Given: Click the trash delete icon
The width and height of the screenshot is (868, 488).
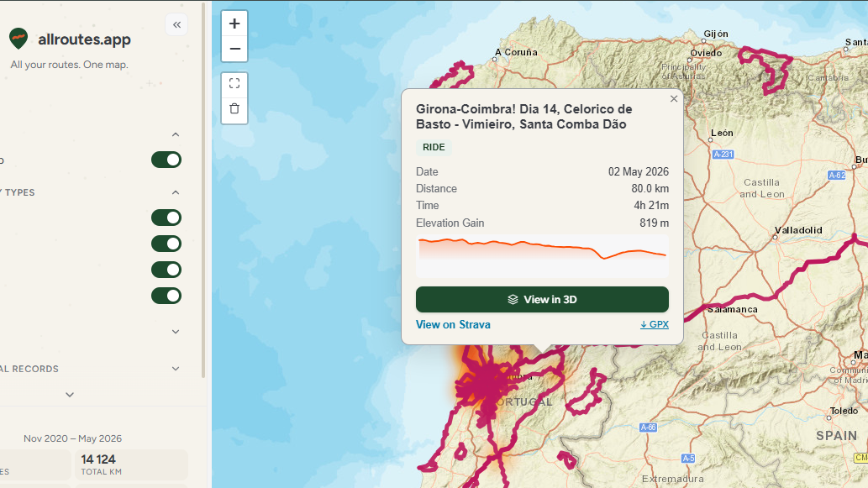Looking at the screenshot, I should 234,108.
